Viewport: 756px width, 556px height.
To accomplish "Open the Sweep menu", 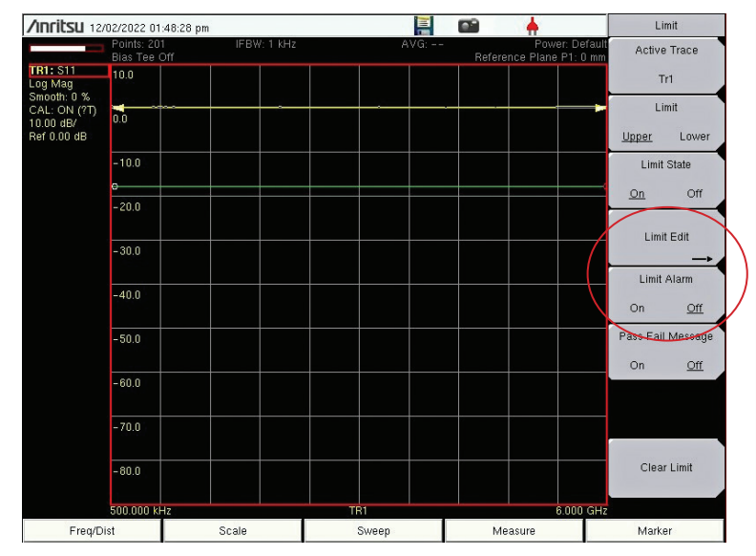I will (373, 531).
